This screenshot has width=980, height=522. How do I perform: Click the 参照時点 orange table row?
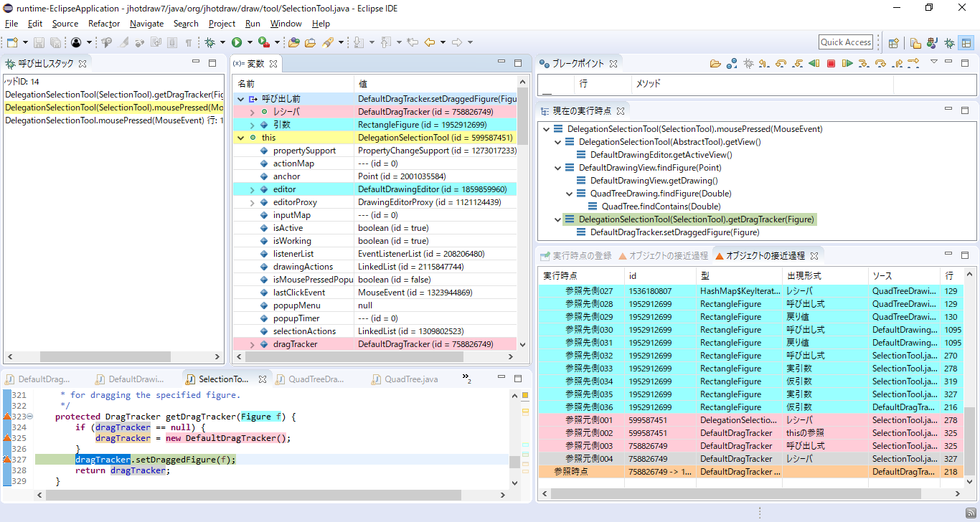pyautogui.click(x=750, y=472)
